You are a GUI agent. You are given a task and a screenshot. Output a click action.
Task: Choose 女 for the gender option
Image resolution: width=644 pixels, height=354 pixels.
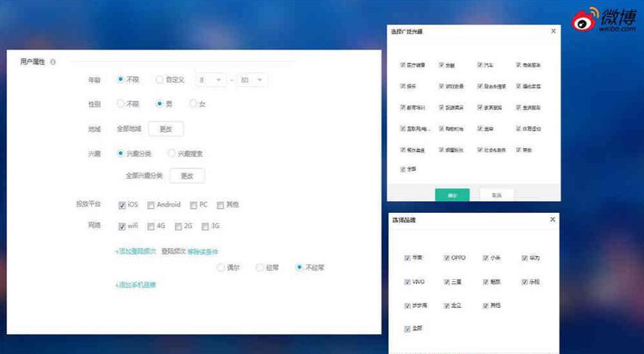(x=193, y=104)
